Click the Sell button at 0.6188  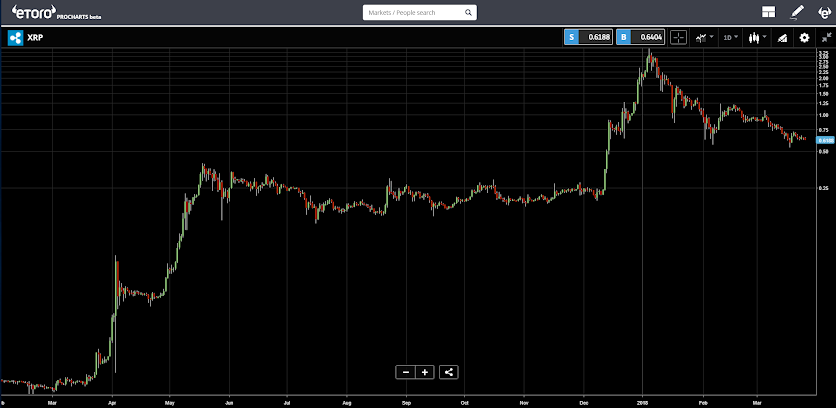[x=588, y=37]
